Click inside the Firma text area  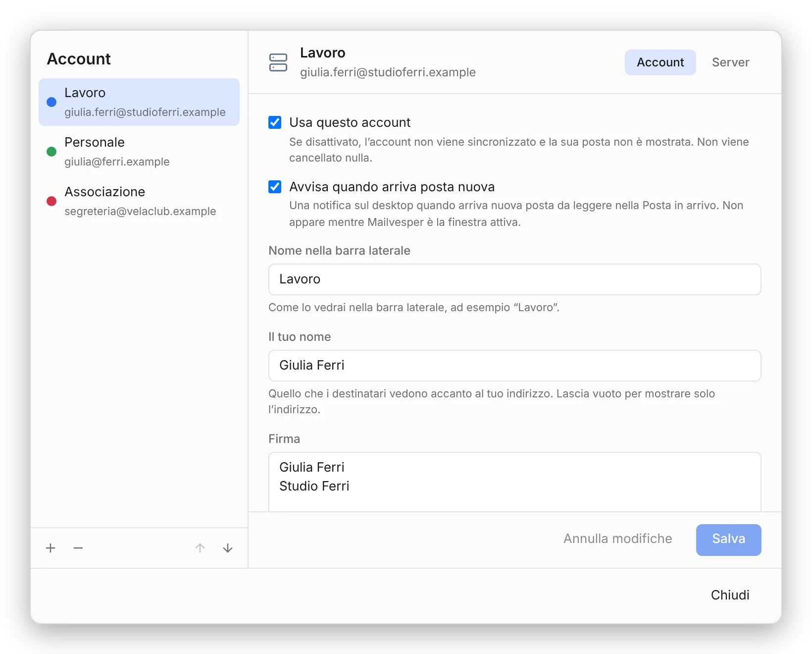(514, 482)
